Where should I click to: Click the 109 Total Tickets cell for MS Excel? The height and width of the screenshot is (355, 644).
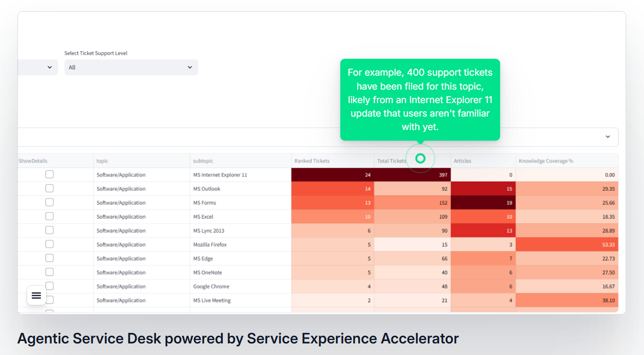[412, 217]
